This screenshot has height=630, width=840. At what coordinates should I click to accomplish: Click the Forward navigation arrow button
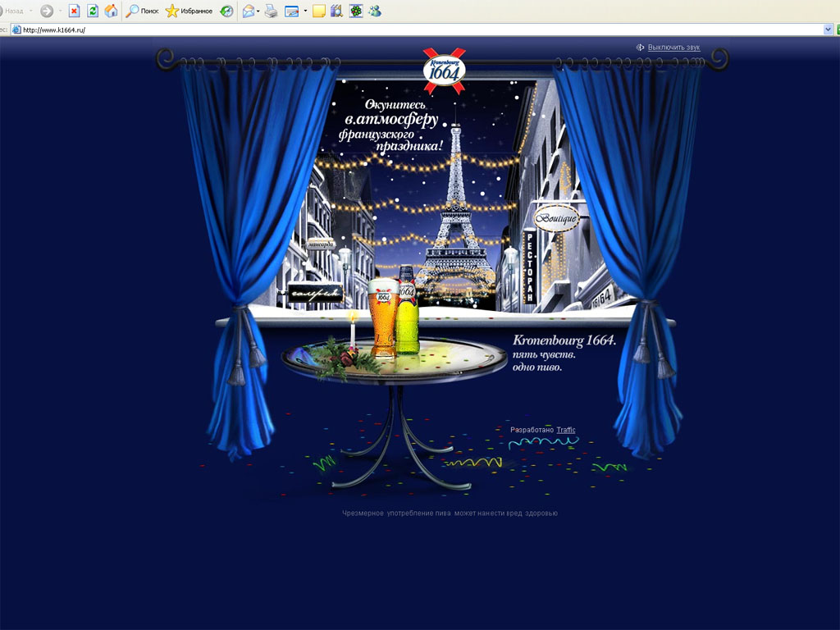tap(47, 11)
